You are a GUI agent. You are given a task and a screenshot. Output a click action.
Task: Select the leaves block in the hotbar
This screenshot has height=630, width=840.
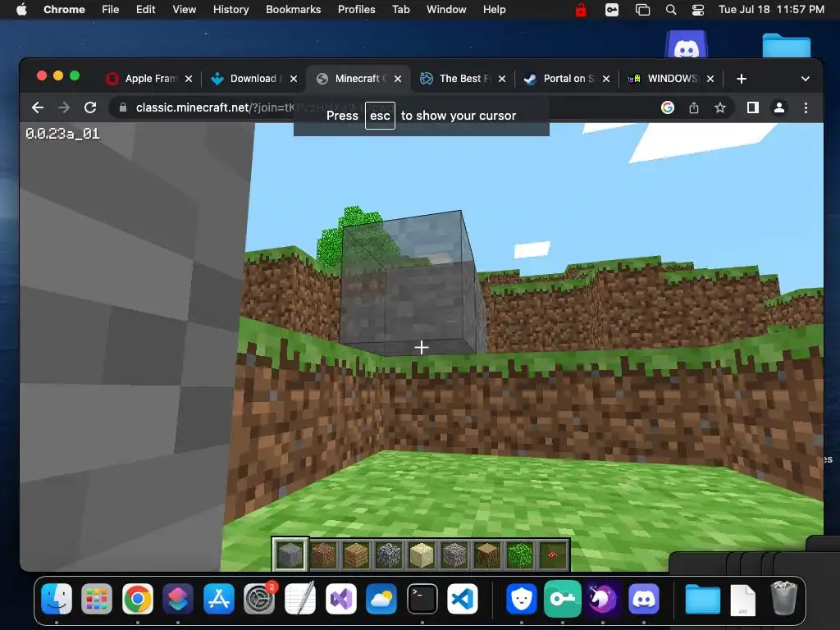519,555
